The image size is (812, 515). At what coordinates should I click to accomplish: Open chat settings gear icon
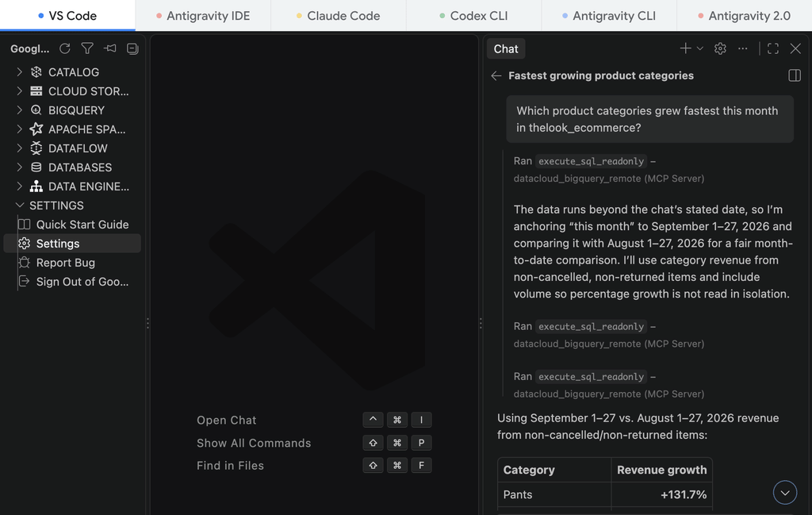720,48
